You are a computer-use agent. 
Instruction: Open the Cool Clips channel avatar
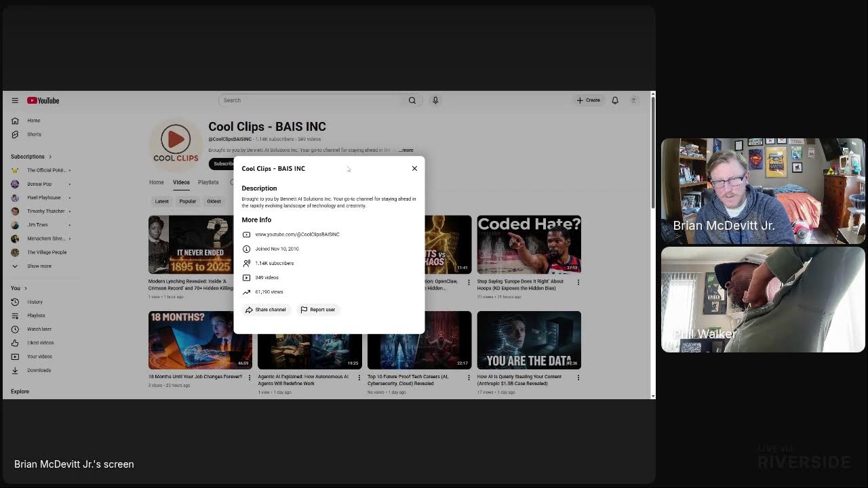coord(176,144)
